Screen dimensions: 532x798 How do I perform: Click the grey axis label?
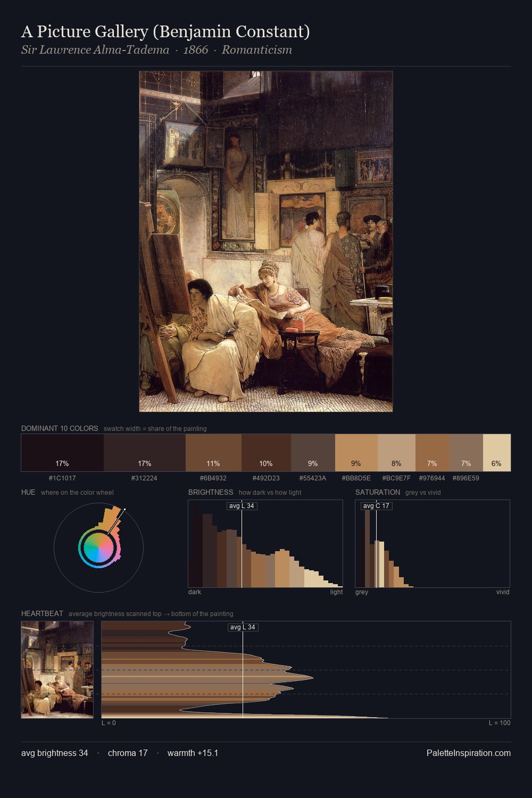click(x=362, y=592)
